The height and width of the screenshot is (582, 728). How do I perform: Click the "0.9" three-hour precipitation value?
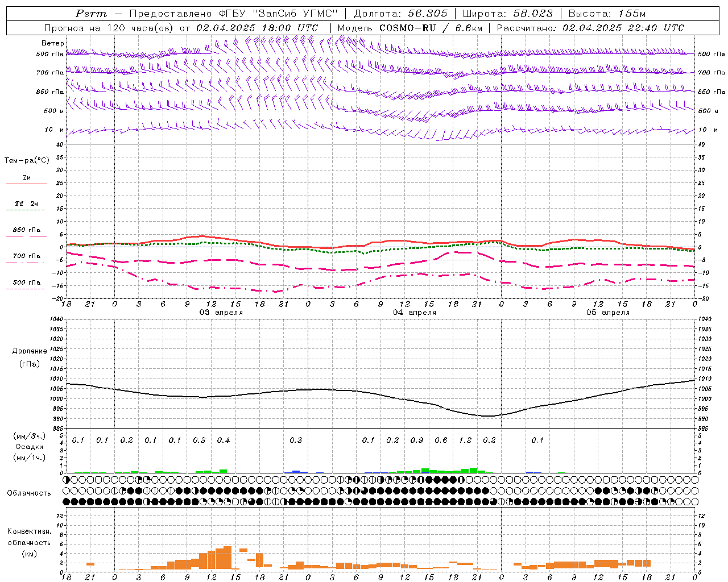click(417, 440)
